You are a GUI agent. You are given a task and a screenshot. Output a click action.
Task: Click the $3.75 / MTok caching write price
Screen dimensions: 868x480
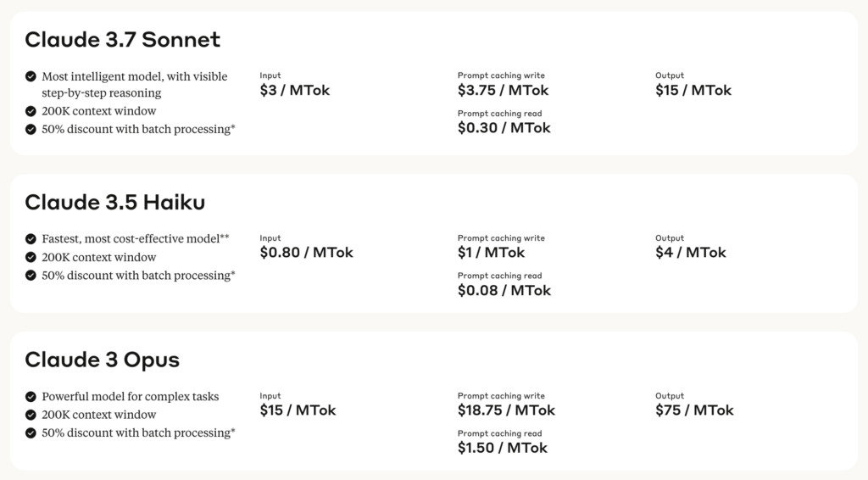pos(503,91)
